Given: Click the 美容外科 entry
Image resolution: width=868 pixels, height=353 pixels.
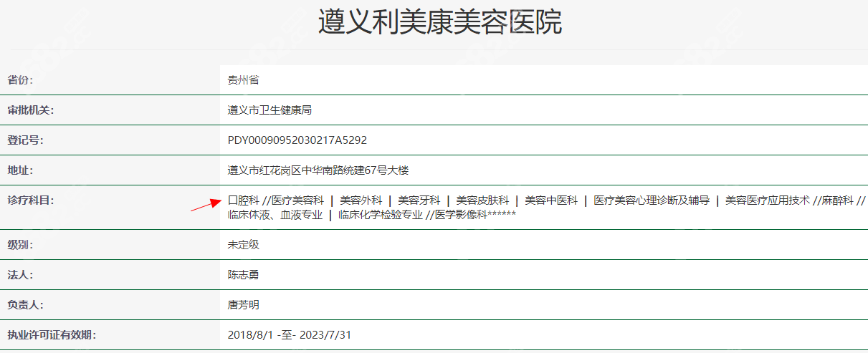Looking at the screenshot, I should (x=361, y=200).
